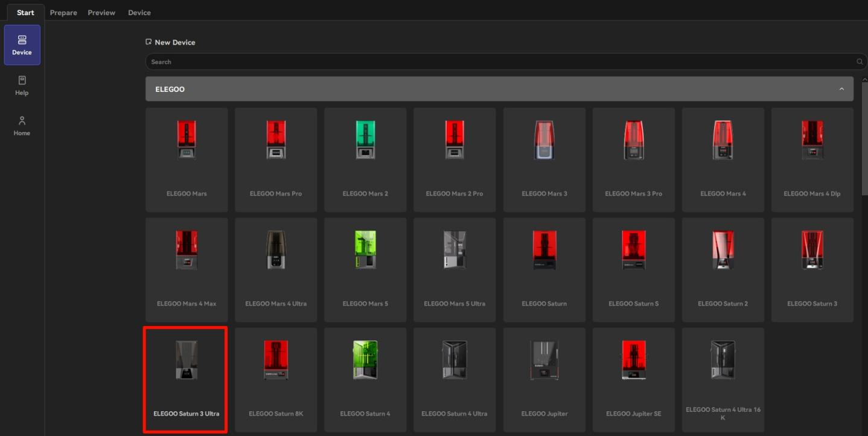Screen dimensions: 868x436
Task: Click the search magnifier icon
Action: click(860, 62)
